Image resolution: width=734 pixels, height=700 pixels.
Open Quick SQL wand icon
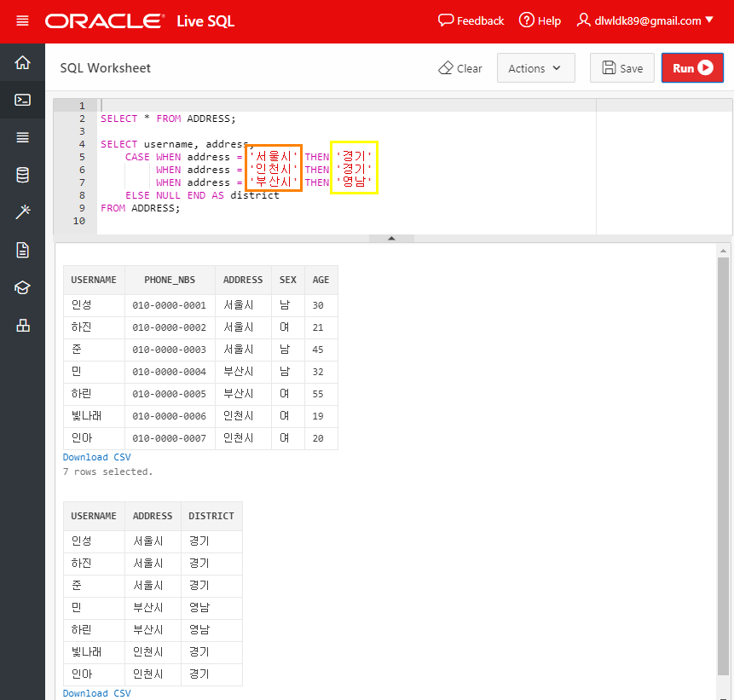(x=22, y=212)
